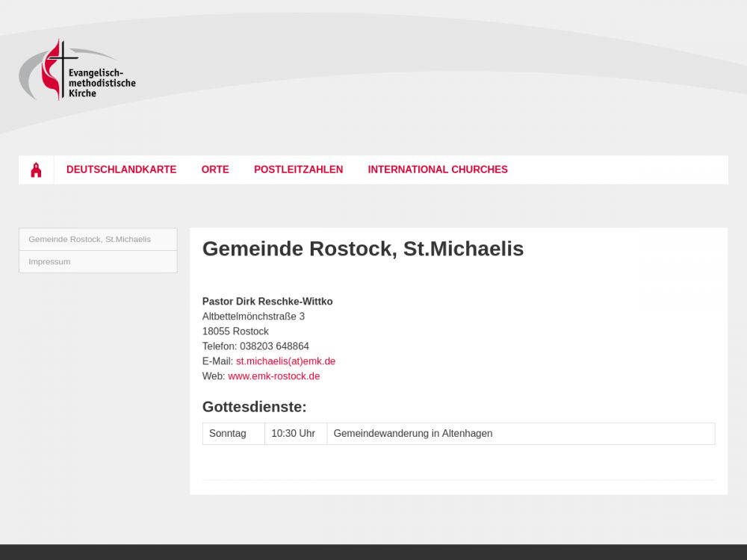The height and width of the screenshot is (560, 747).
Task: Click the Gemeinde Rostock, St.Michaelis page heading
Action: 362,249
